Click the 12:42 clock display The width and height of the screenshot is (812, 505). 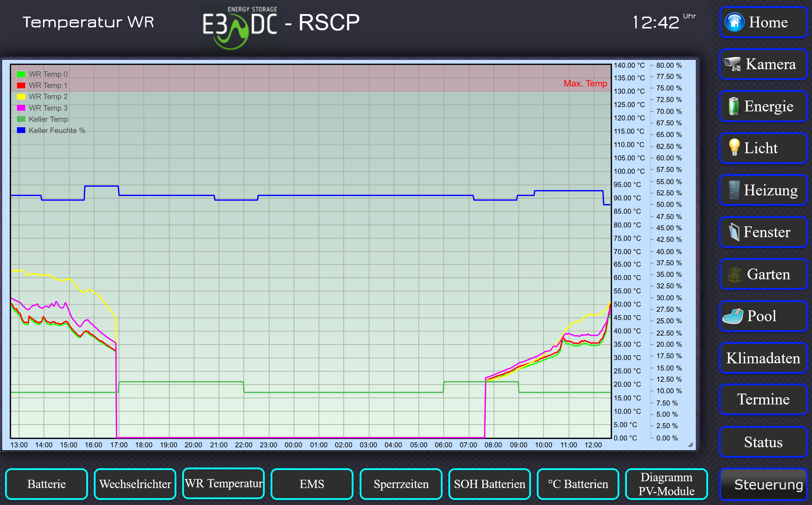point(656,23)
